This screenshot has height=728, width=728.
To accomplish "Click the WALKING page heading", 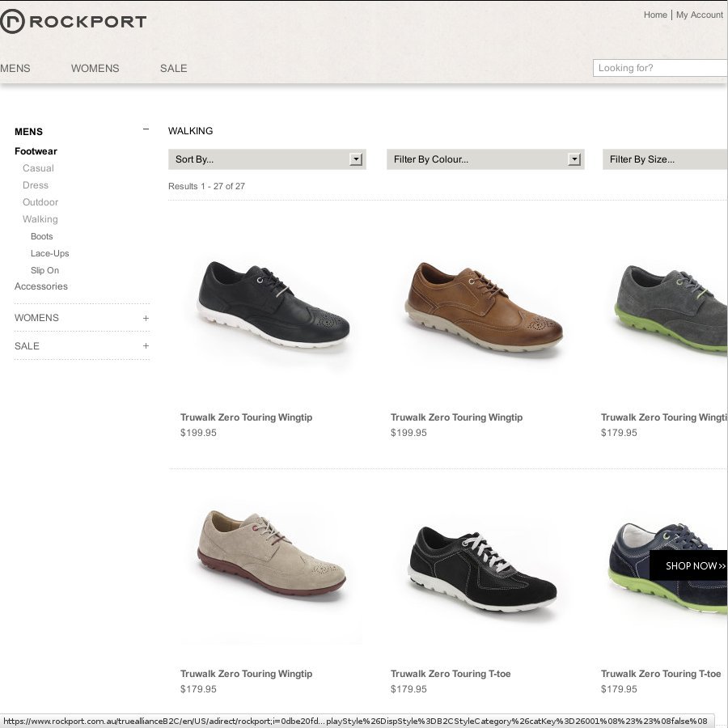I will 190,131.
